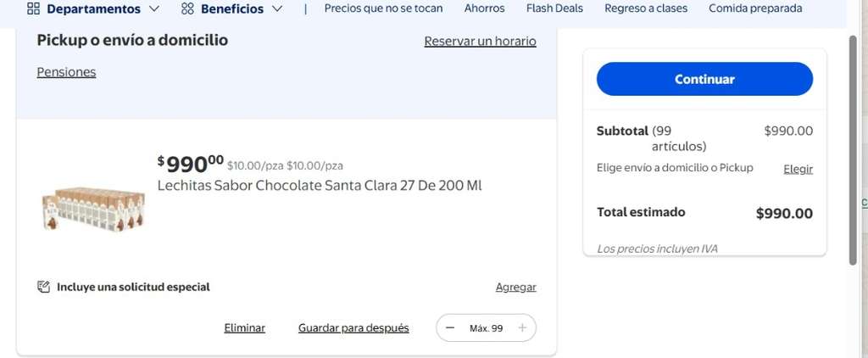Click Guardar para después link
The height and width of the screenshot is (358, 868).
pyautogui.click(x=353, y=328)
